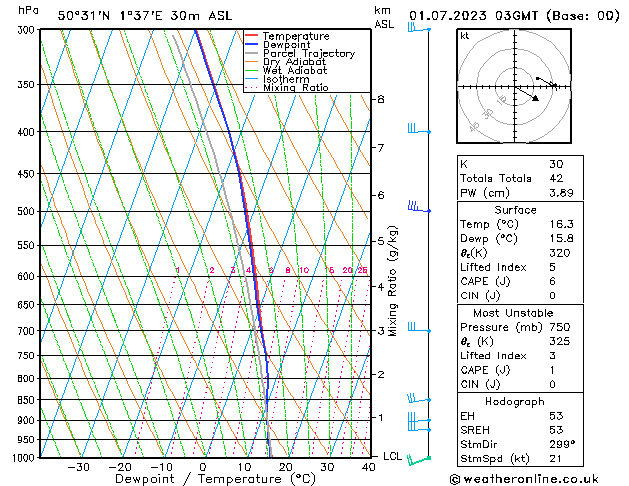
Task: Select the Parcel Trajectory legend entry
Action: click(308, 54)
